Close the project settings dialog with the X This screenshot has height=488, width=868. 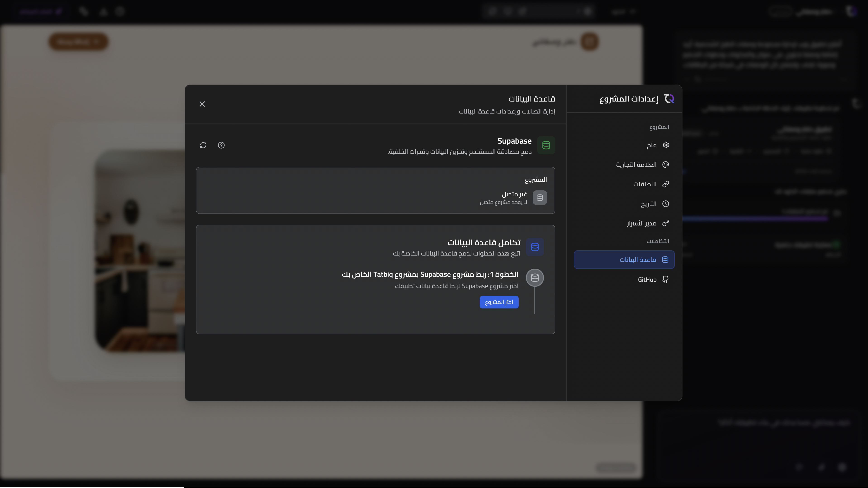[202, 104]
